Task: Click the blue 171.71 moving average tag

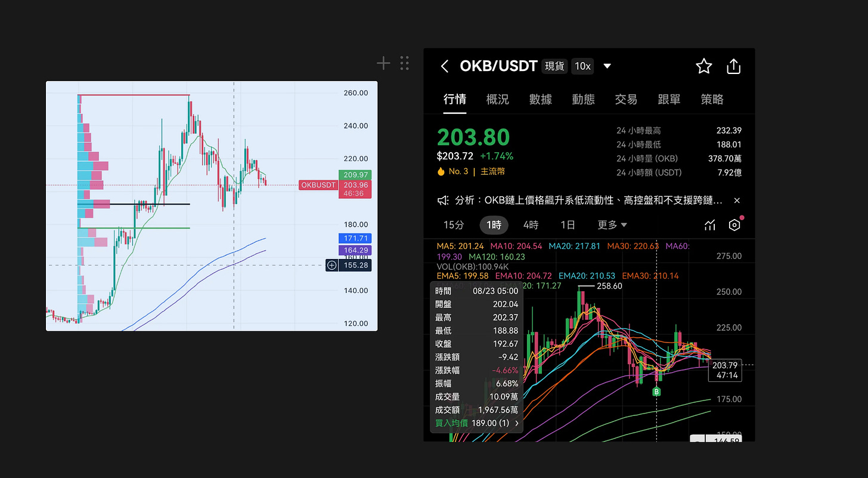Action: pyautogui.click(x=355, y=238)
